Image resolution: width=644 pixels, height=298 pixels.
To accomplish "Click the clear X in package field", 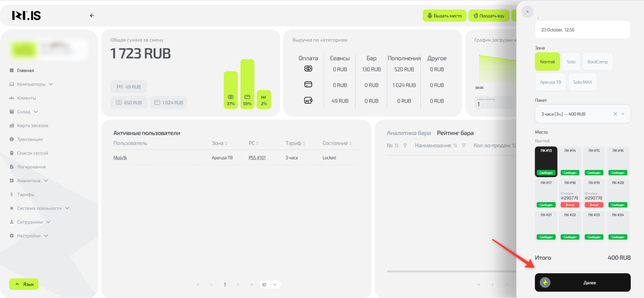I will [615, 114].
